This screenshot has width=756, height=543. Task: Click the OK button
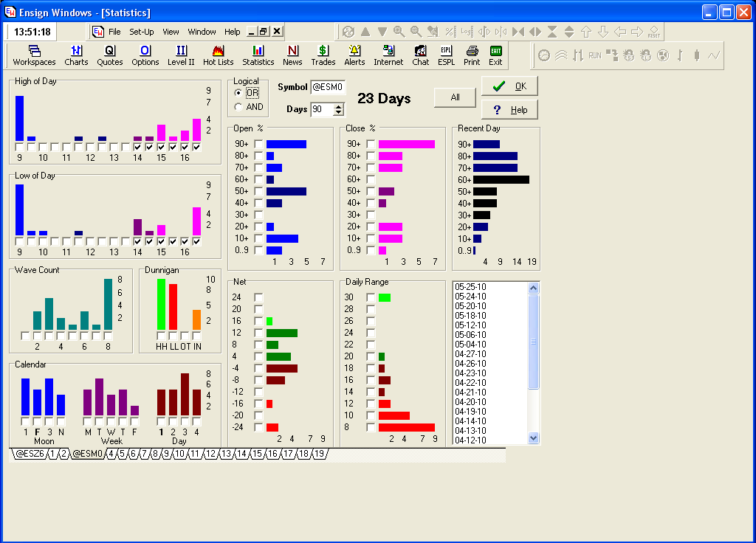point(509,86)
